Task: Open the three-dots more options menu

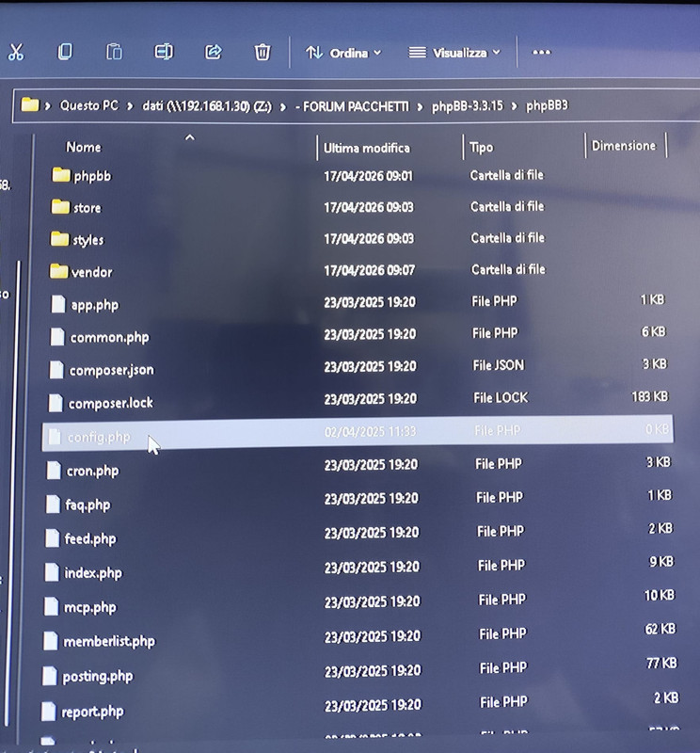Action: coord(542,52)
